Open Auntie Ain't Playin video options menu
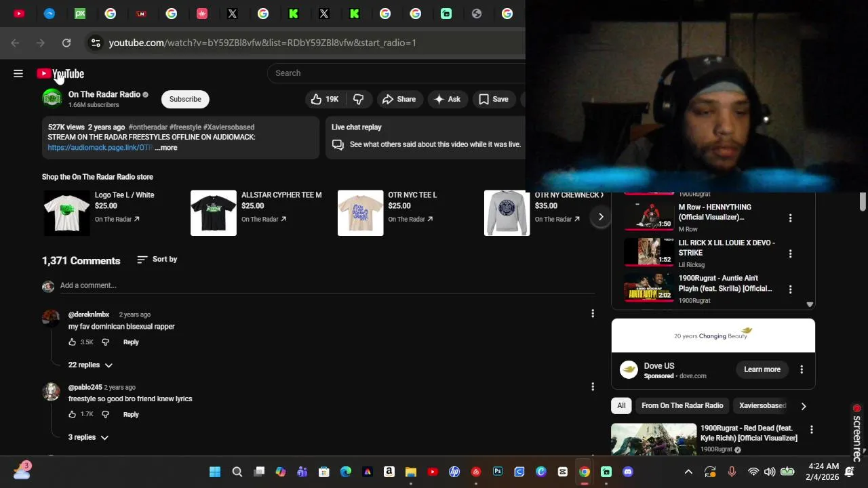The image size is (868, 488). 790,289
